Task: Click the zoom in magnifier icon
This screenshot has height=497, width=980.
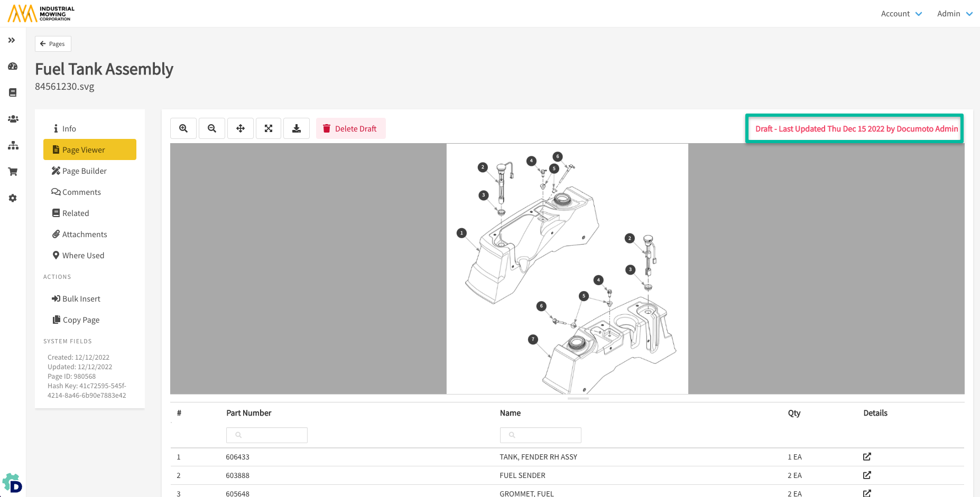Action: tap(183, 128)
